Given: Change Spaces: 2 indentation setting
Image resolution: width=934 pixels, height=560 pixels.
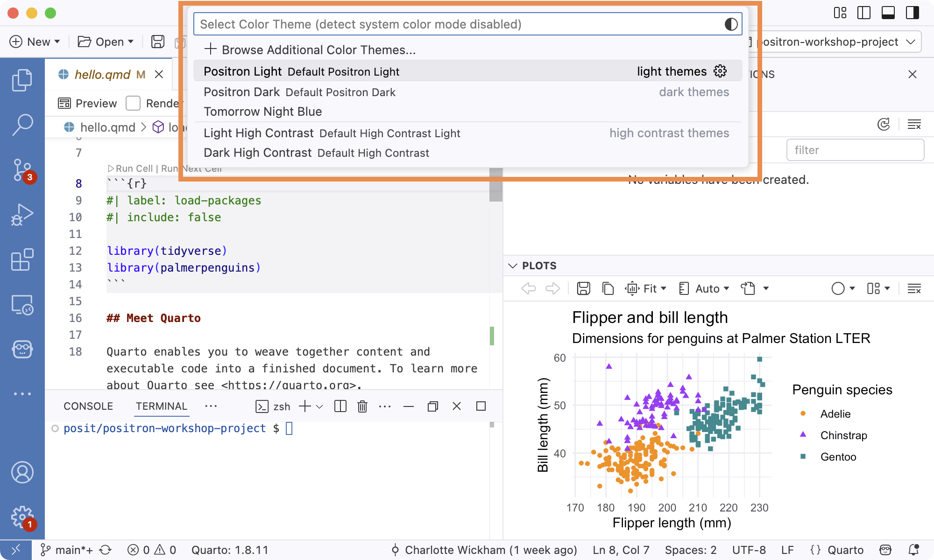Looking at the screenshot, I should pos(691,550).
